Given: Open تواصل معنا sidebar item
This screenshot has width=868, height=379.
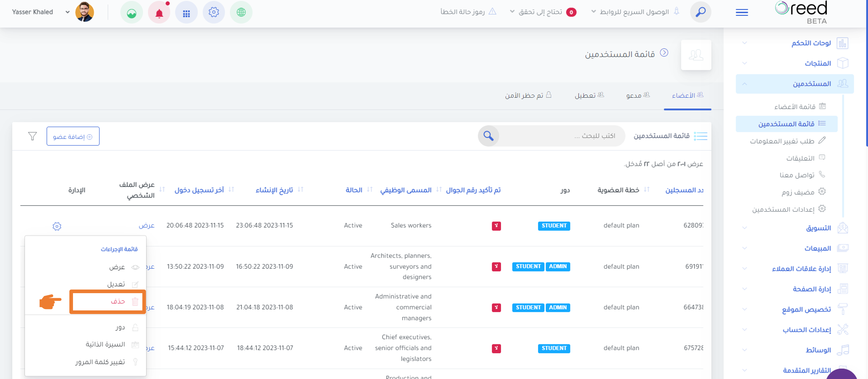Looking at the screenshot, I should tap(802, 175).
